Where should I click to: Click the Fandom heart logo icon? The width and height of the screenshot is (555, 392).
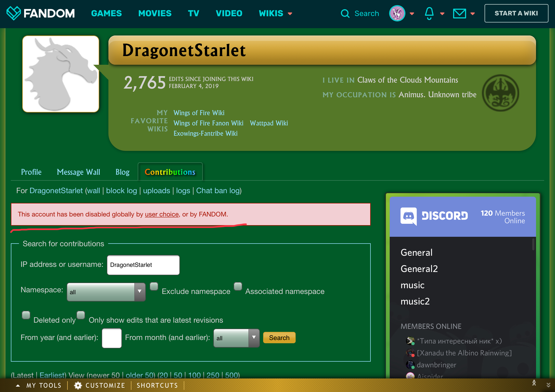point(13,13)
